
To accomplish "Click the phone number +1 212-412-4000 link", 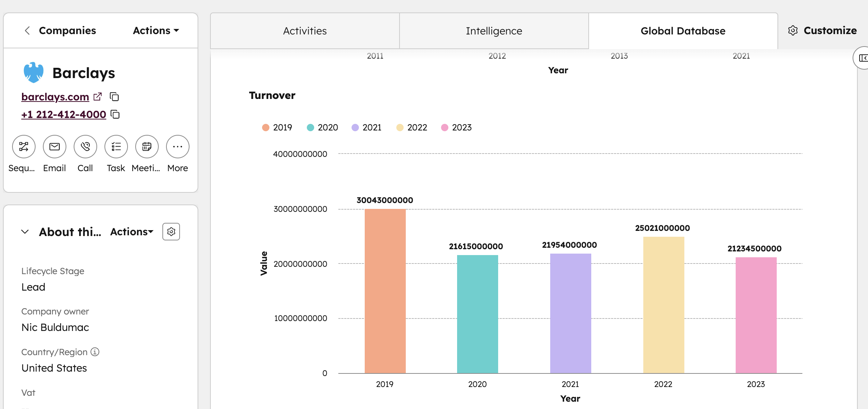I will click(x=64, y=114).
